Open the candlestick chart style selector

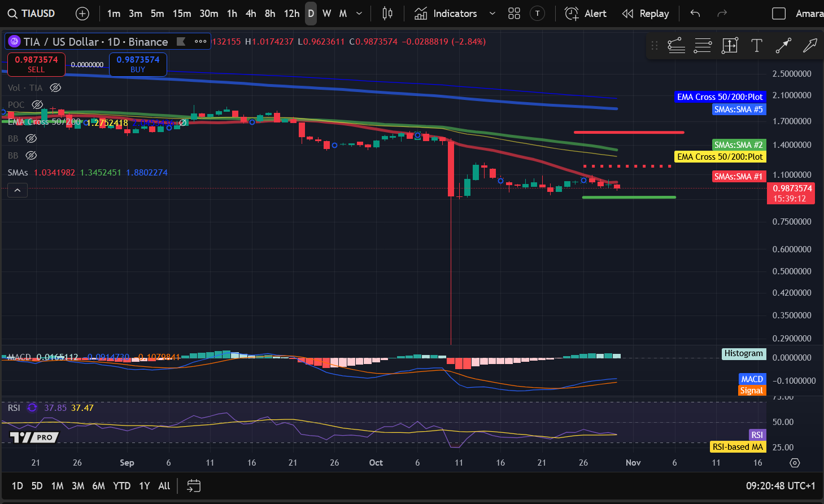coord(387,14)
